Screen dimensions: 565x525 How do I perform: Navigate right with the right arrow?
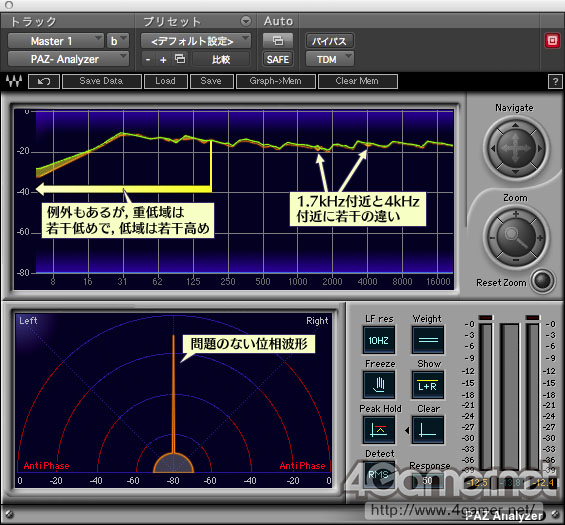(x=539, y=148)
